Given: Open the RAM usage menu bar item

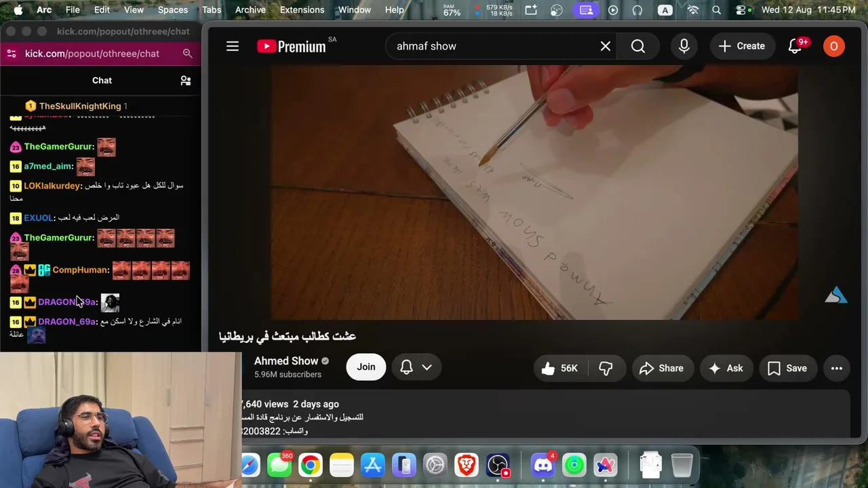Looking at the screenshot, I should pyautogui.click(x=452, y=9).
